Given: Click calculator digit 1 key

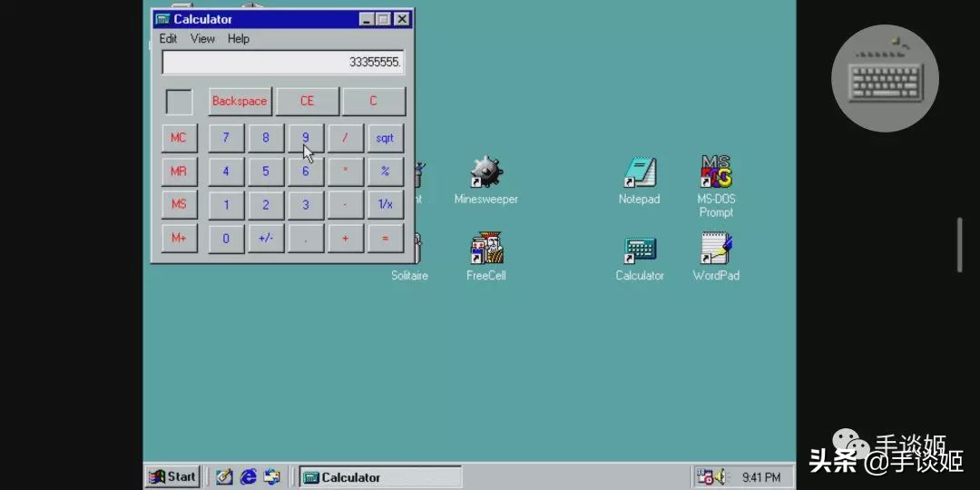Looking at the screenshot, I should [226, 205].
